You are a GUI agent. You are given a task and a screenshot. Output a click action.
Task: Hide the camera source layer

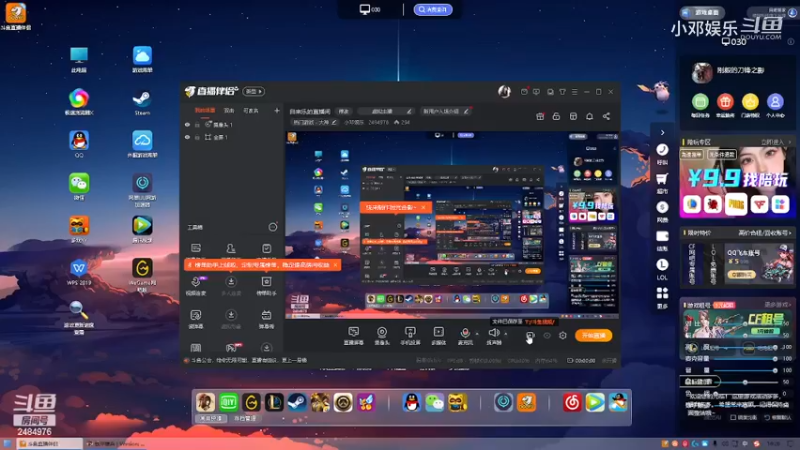pyautogui.click(x=187, y=124)
